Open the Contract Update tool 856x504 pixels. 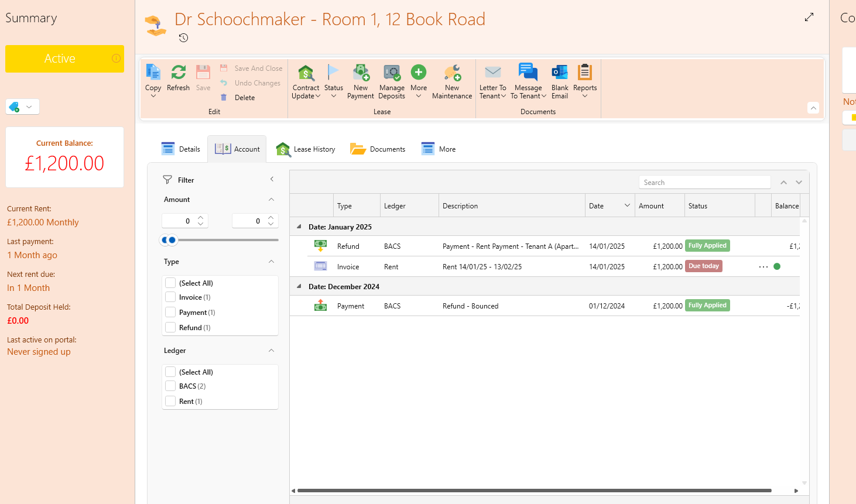tap(306, 82)
